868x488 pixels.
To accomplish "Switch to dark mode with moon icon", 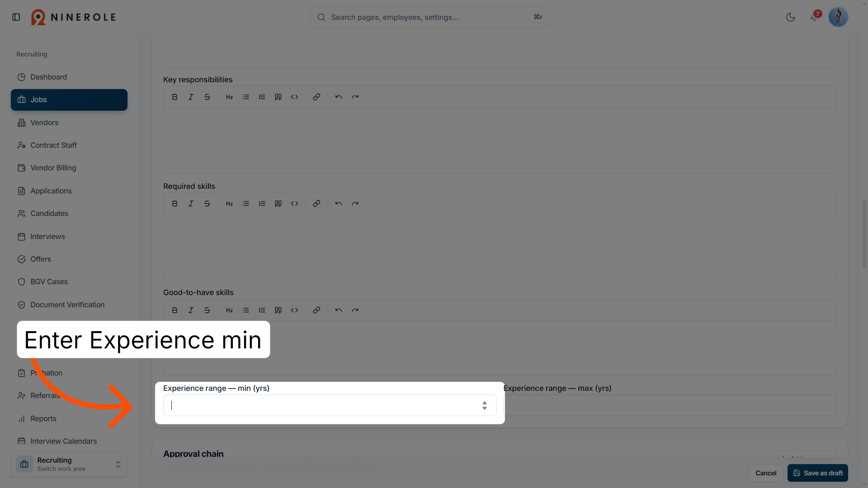I will [791, 17].
